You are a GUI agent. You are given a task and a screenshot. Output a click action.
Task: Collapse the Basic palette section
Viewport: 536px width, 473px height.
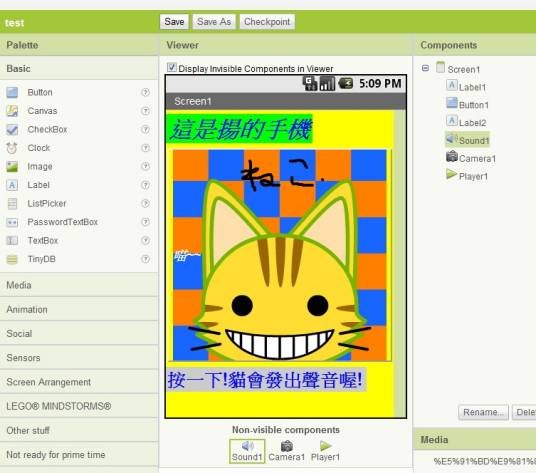79,68
